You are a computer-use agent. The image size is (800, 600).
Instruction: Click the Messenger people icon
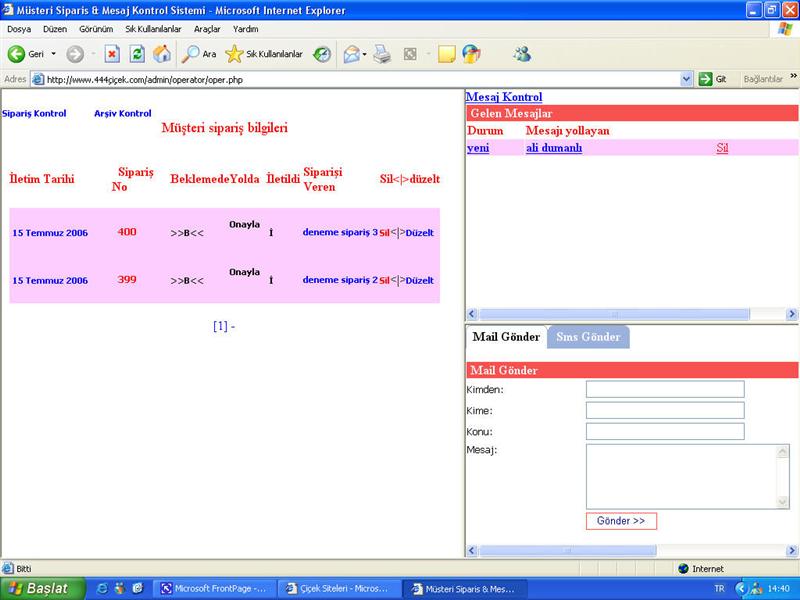pyautogui.click(x=522, y=54)
